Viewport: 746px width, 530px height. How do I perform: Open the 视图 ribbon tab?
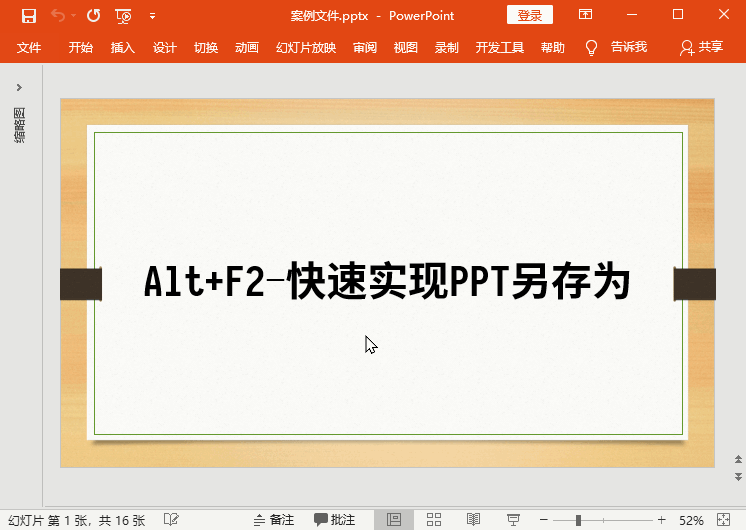[x=406, y=48]
